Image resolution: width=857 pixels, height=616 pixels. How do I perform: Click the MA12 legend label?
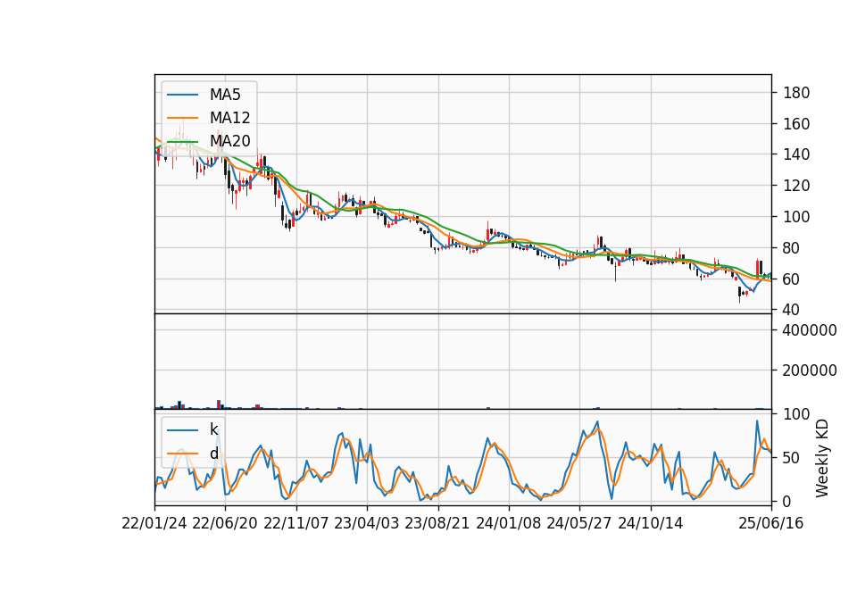coord(229,118)
